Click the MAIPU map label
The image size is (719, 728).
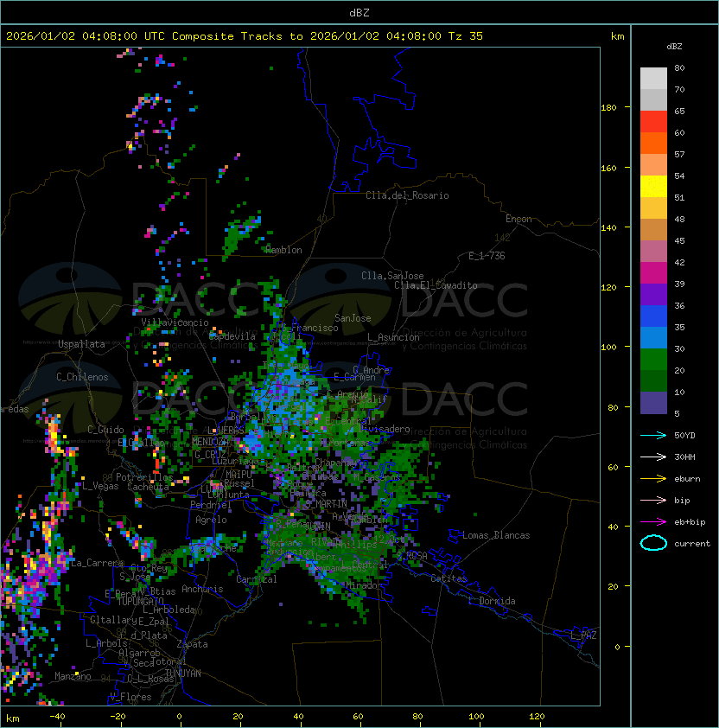(239, 475)
